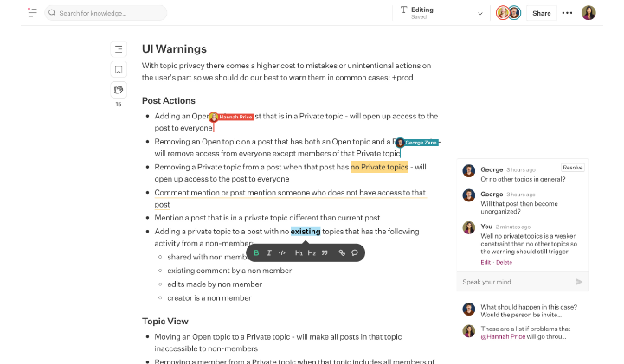Open the sidebar navigation menu icon
Viewport: 624px width, 364px height.
(x=32, y=13)
